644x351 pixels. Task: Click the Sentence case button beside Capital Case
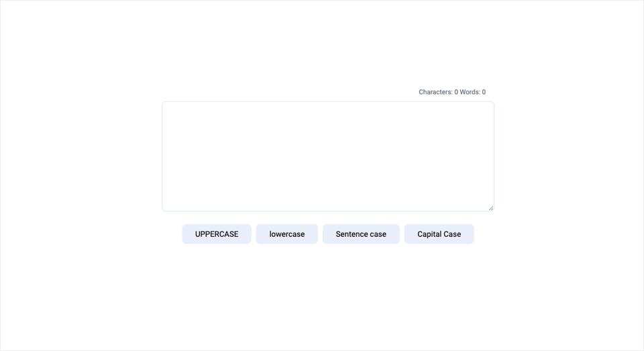click(361, 234)
